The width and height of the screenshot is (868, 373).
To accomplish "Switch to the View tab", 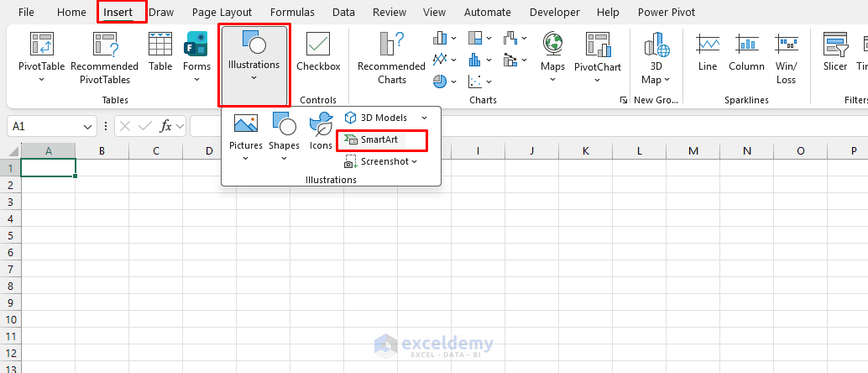I will point(434,13).
